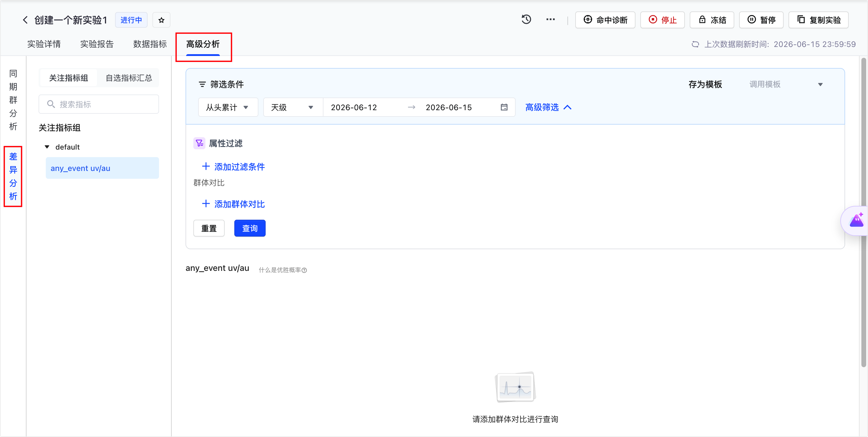Screen dimensions: 868x437
Task: Click 添加过滤条件 link
Action: coord(233,167)
